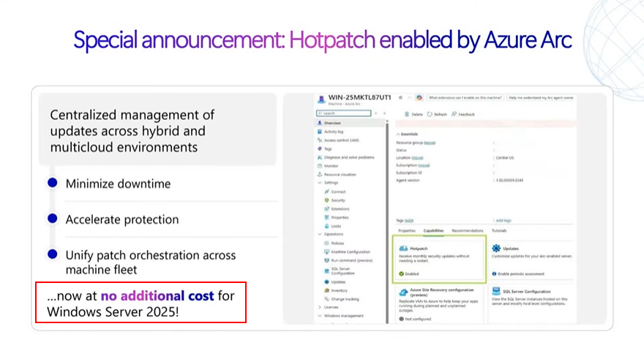Click into the sidebar Search field

pyautogui.click(x=343, y=113)
